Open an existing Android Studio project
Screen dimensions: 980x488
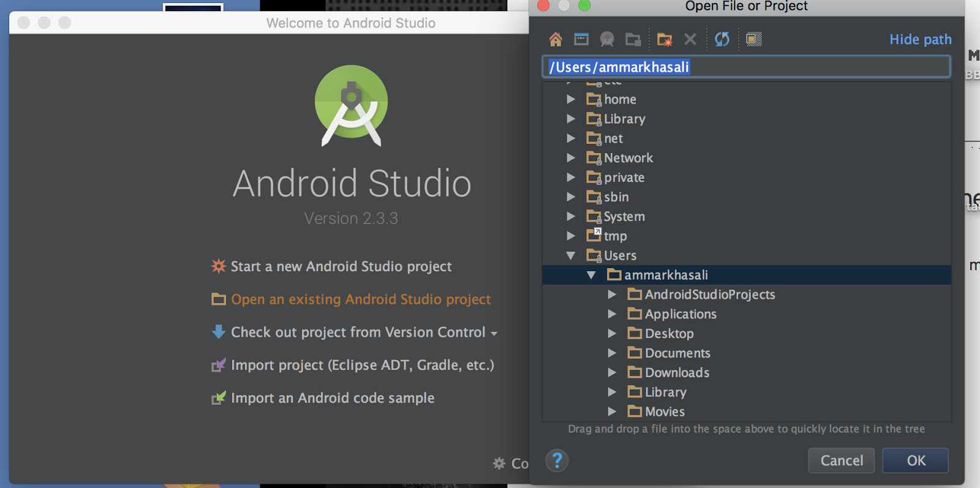tap(351, 299)
